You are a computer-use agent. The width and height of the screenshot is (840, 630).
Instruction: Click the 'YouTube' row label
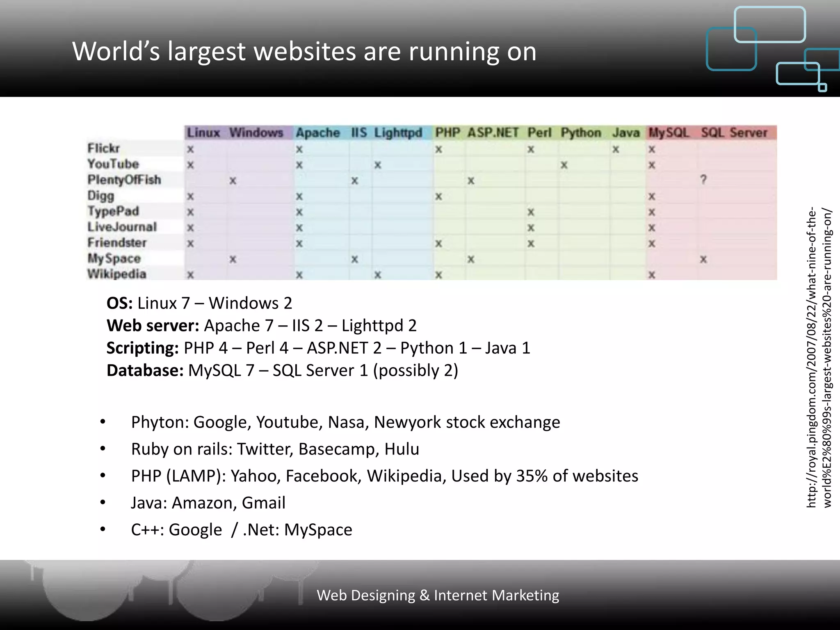[113, 164]
